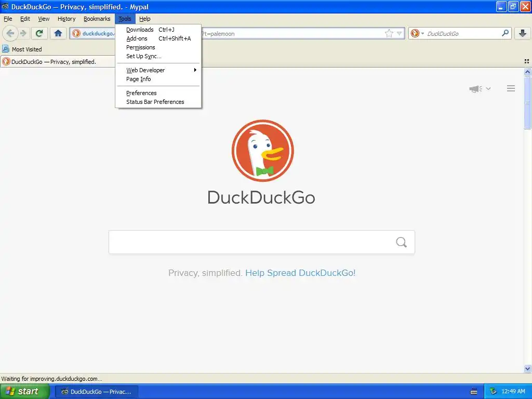Click the Forward navigation arrow
The width and height of the screenshot is (532, 399).
[x=23, y=33]
